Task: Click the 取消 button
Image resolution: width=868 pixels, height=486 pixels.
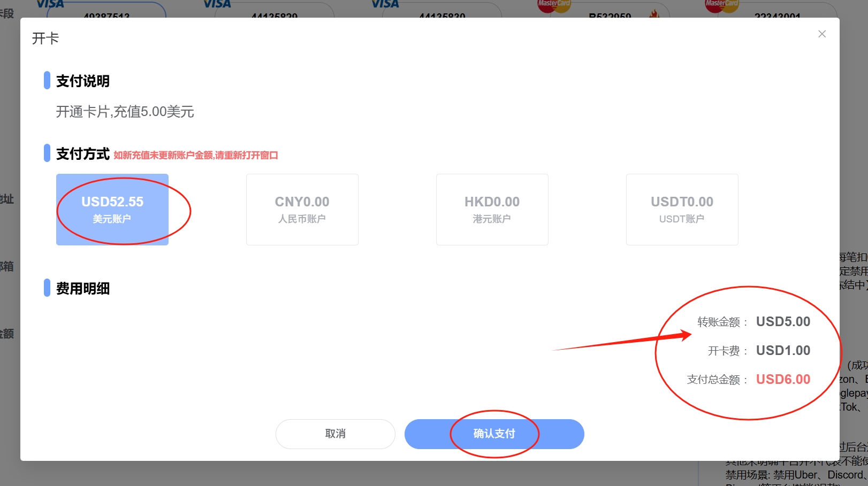Action: coord(335,434)
